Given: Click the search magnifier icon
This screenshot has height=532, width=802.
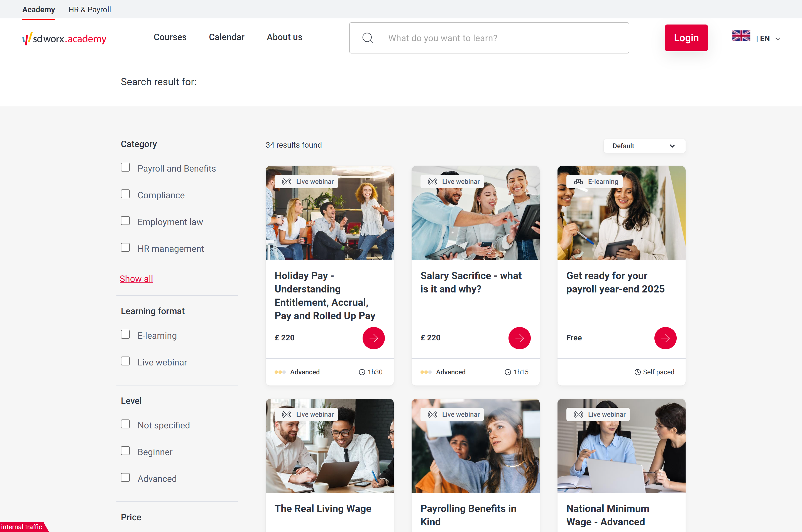Looking at the screenshot, I should click(x=367, y=38).
